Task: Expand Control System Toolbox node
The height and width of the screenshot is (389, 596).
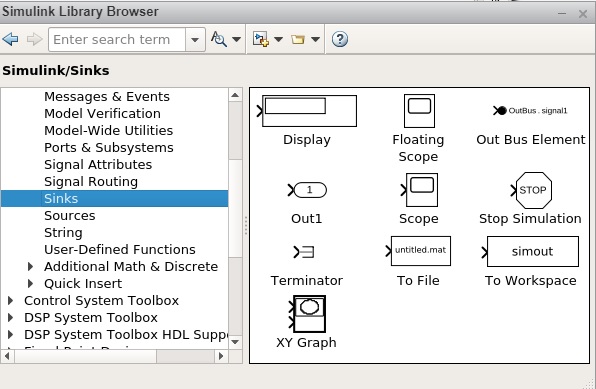Action: (x=11, y=300)
